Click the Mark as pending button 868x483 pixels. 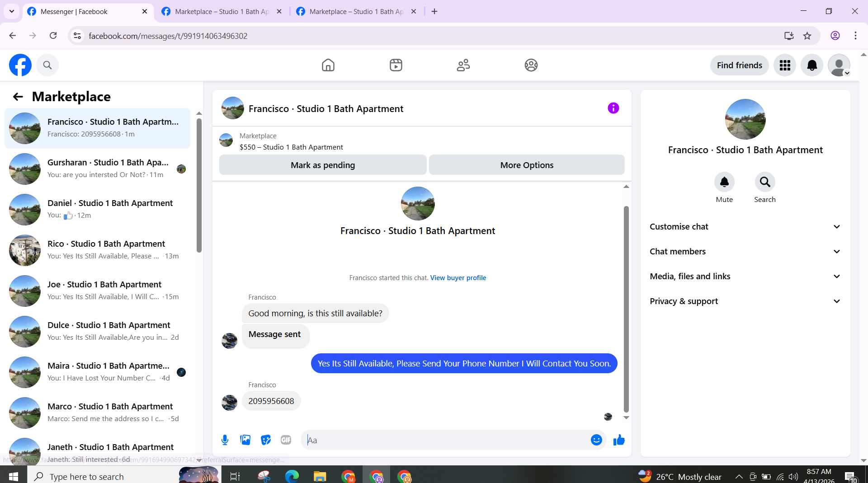click(x=323, y=165)
